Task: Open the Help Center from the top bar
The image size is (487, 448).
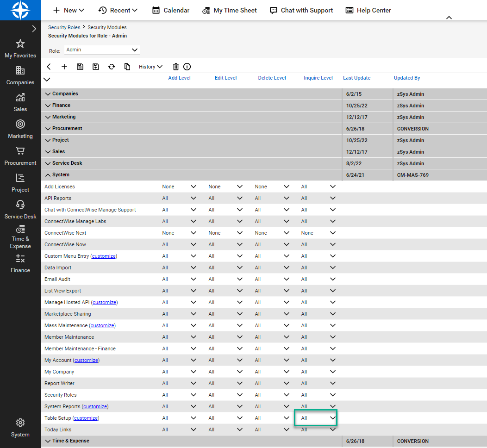Action: pos(368,10)
